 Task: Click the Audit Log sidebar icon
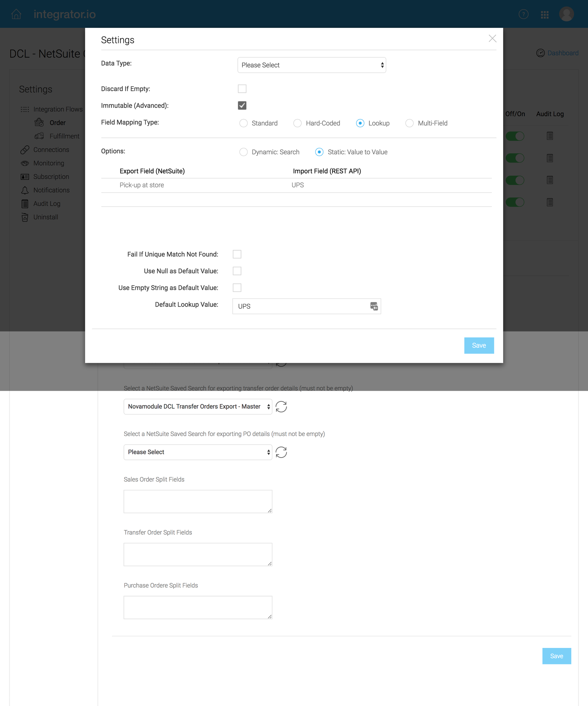[x=25, y=204]
